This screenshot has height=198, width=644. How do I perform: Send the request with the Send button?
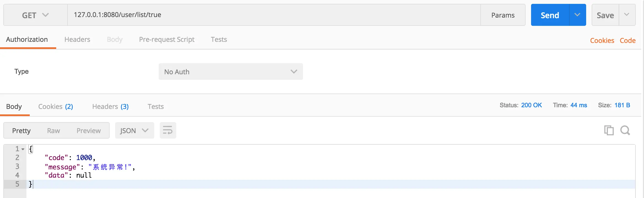[550, 15]
